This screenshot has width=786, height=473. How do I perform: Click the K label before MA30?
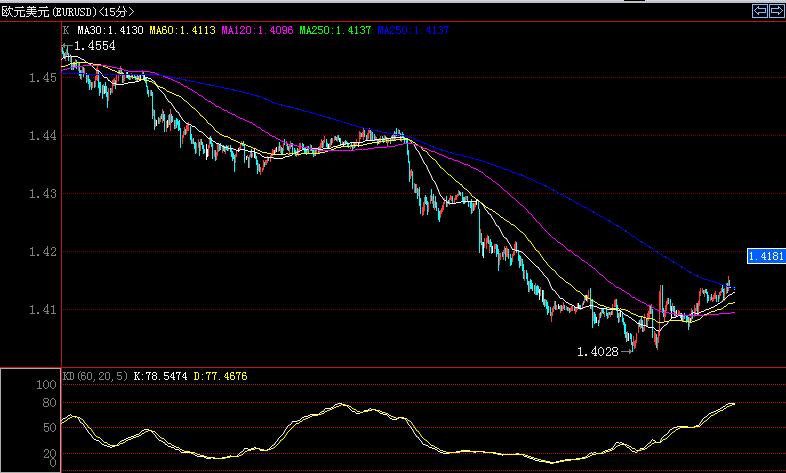click(66, 30)
